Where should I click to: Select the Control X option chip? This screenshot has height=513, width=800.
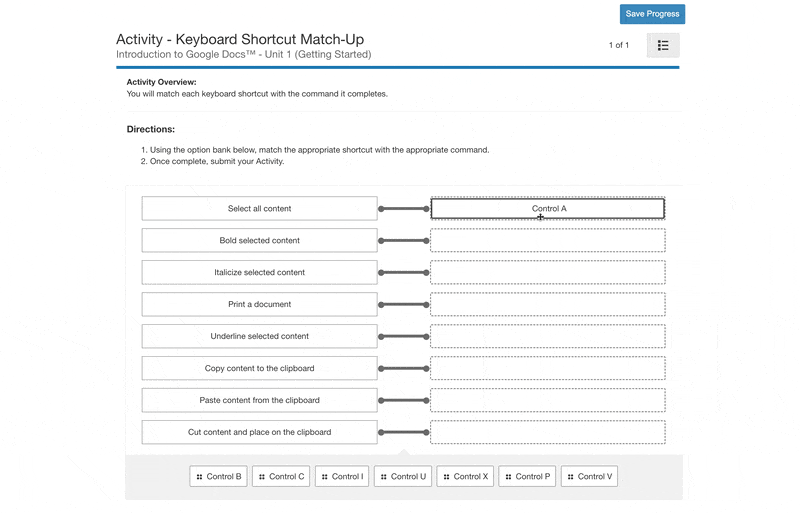coord(465,476)
